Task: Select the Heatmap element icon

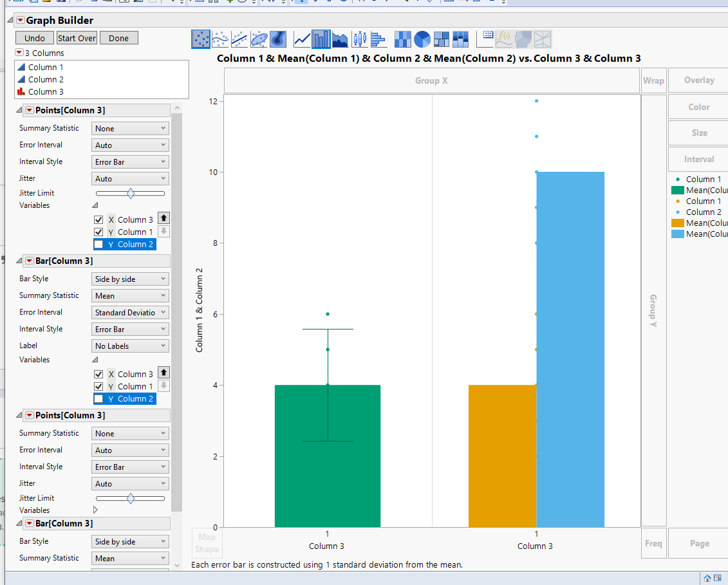Action: [403, 39]
